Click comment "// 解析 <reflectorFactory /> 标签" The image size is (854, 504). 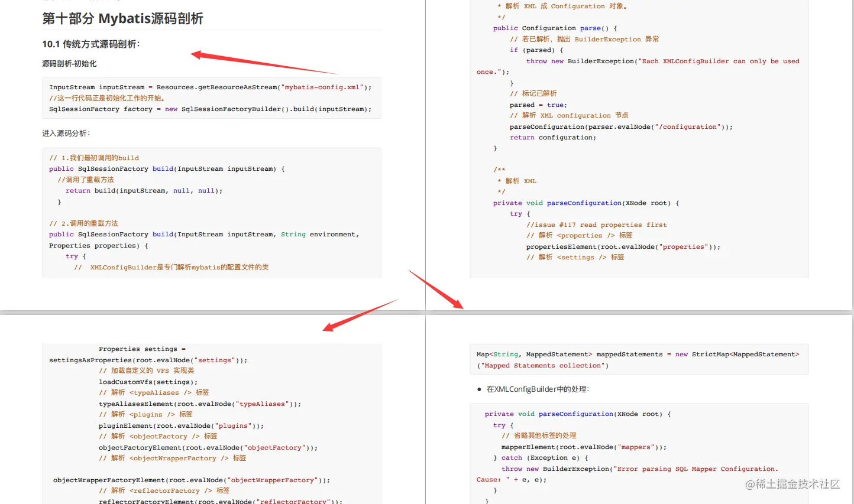pos(164,491)
